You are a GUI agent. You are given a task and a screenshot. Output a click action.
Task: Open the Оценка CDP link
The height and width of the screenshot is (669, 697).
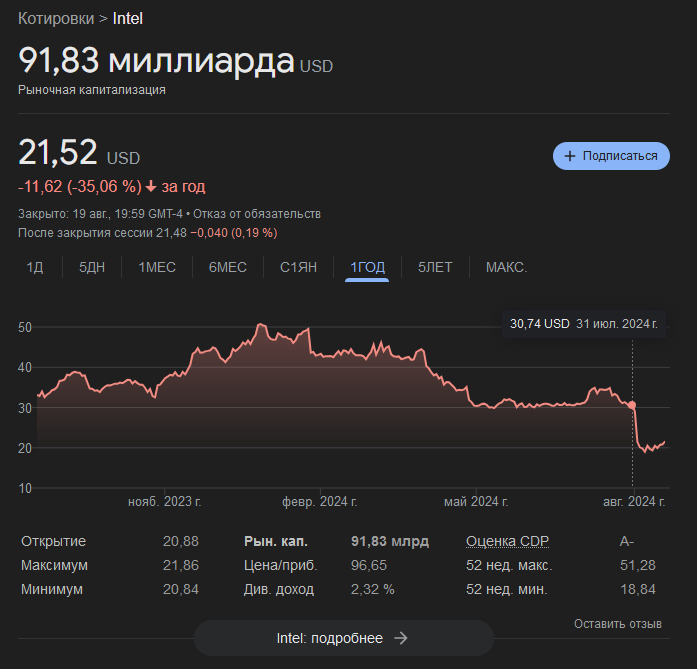tap(507, 541)
